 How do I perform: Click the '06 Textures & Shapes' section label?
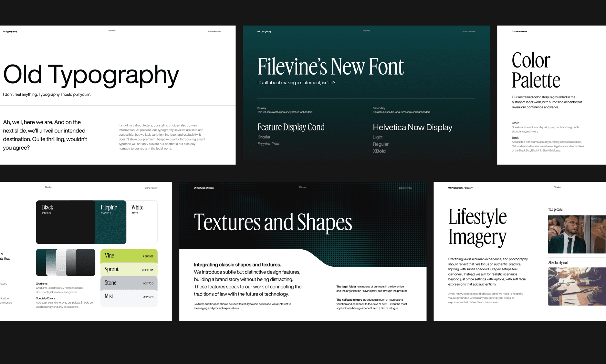click(204, 188)
